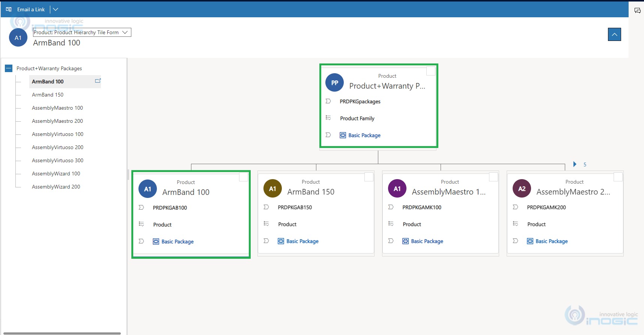The width and height of the screenshot is (644, 335).
Task: Tick the checkbox on ArmBand 100 tile
Action: coord(244,177)
